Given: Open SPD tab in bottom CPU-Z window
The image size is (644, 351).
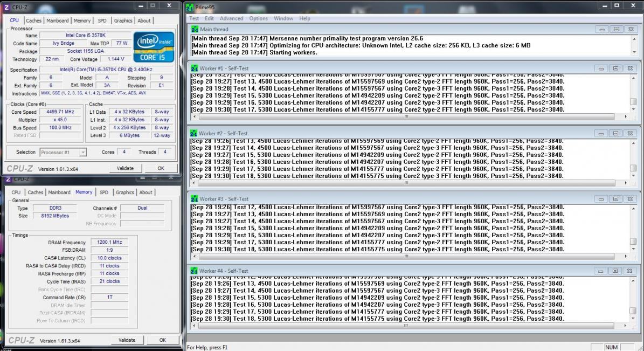Looking at the screenshot, I should click(x=104, y=192).
